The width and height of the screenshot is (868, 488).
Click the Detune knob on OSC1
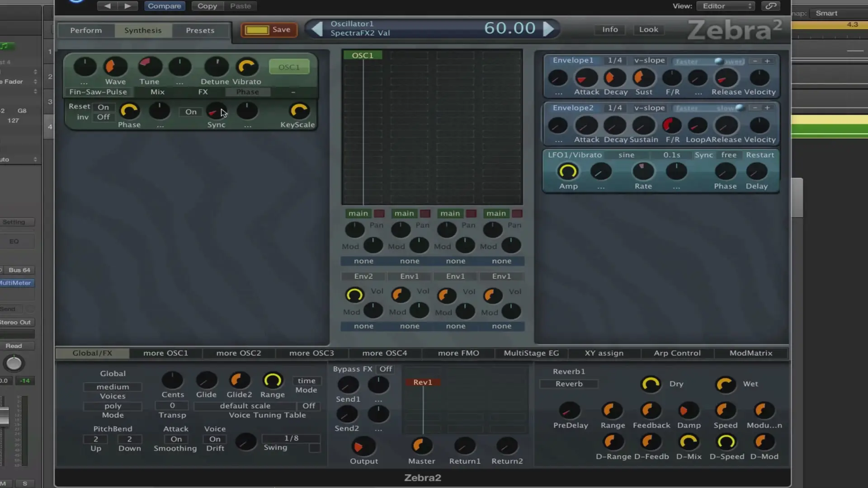click(x=216, y=67)
